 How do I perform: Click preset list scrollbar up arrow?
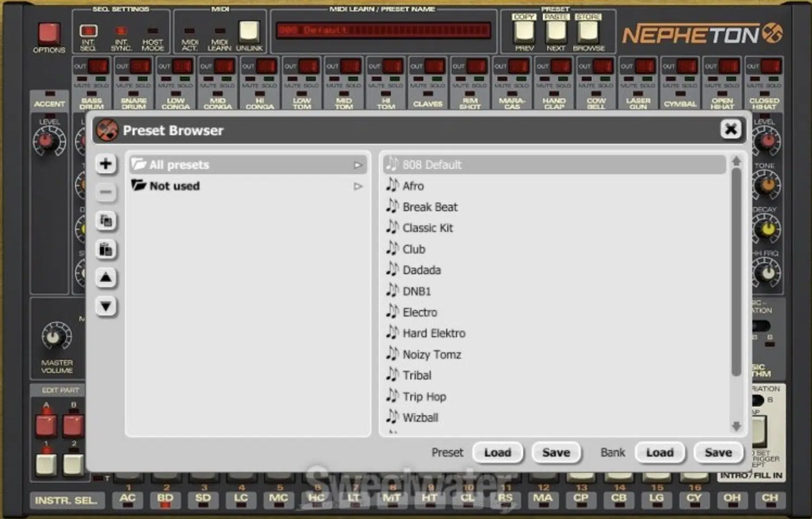pyautogui.click(x=736, y=161)
